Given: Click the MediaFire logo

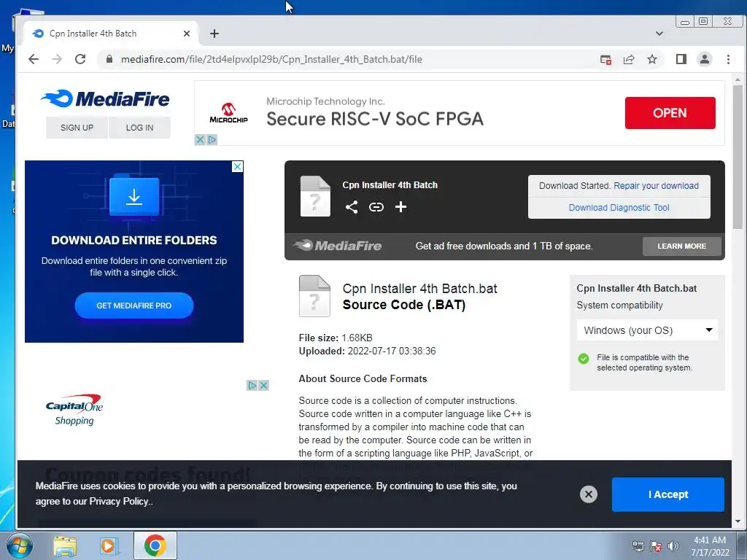Looking at the screenshot, I should pos(105,99).
